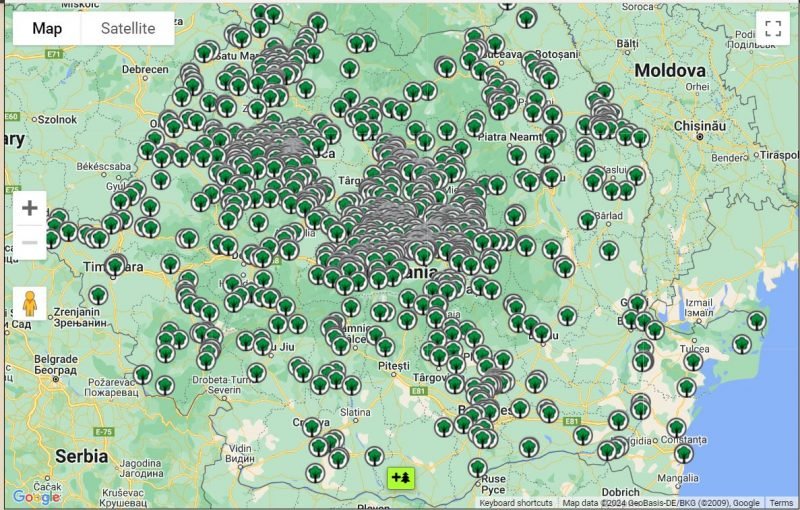The height and width of the screenshot is (510, 800).
Task: Select tree marker above Constanța label
Action: pos(677,428)
